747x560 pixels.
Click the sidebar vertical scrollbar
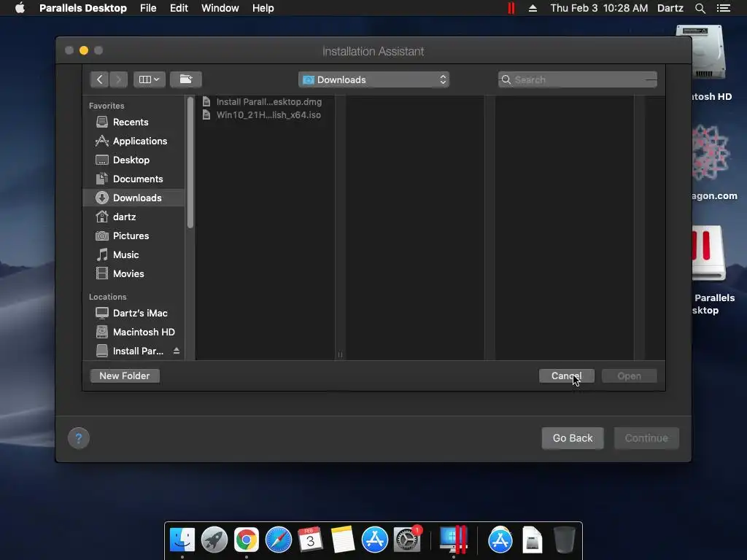click(x=190, y=163)
